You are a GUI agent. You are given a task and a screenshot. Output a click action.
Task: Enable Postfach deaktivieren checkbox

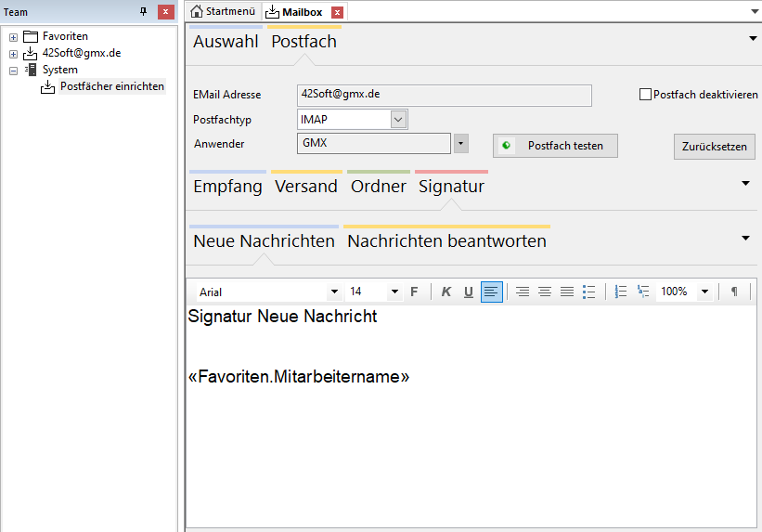click(x=645, y=95)
